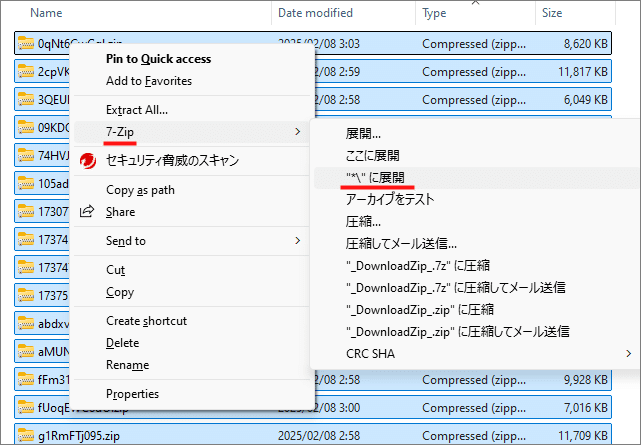The height and width of the screenshot is (445, 641).
Task: Sort files by Name column header
Action: click(46, 14)
